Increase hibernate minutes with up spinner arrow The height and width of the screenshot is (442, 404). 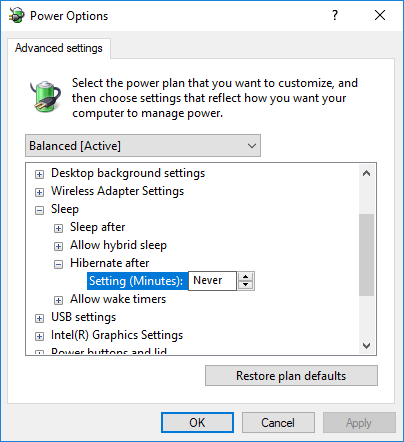tap(246, 277)
